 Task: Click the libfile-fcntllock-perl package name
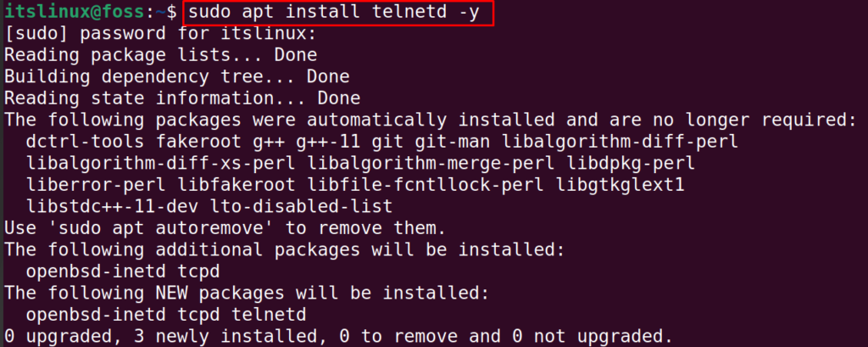tap(426, 185)
